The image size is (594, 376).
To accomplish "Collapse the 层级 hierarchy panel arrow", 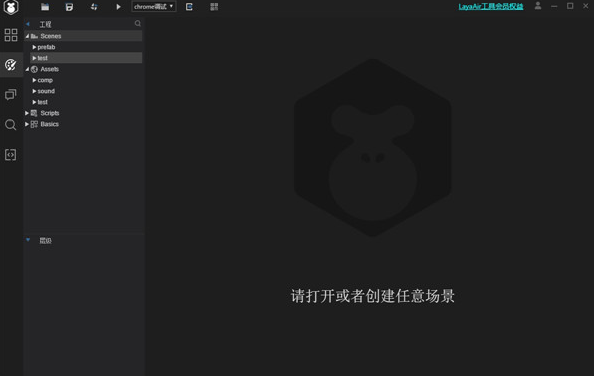I will point(28,240).
